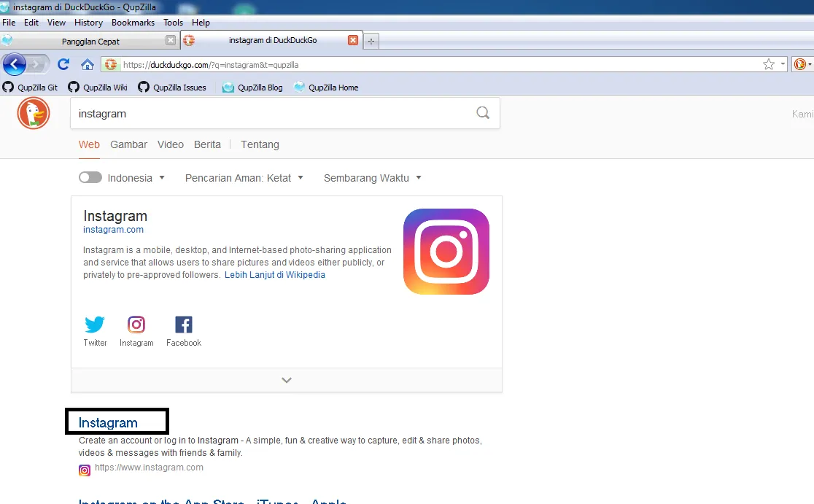Open the Bookmarks menu

click(x=133, y=23)
